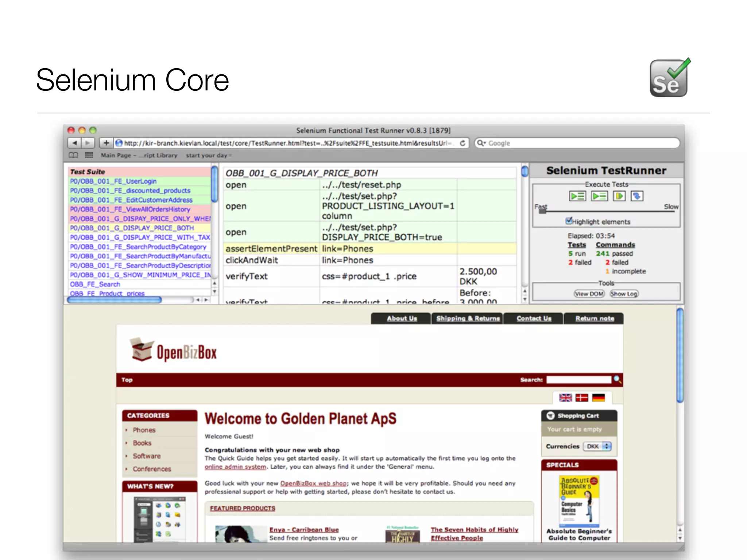The height and width of the screenshot is (560, 747).
Task: Click the Enya album thumbnail
Action: pos(241,534)
